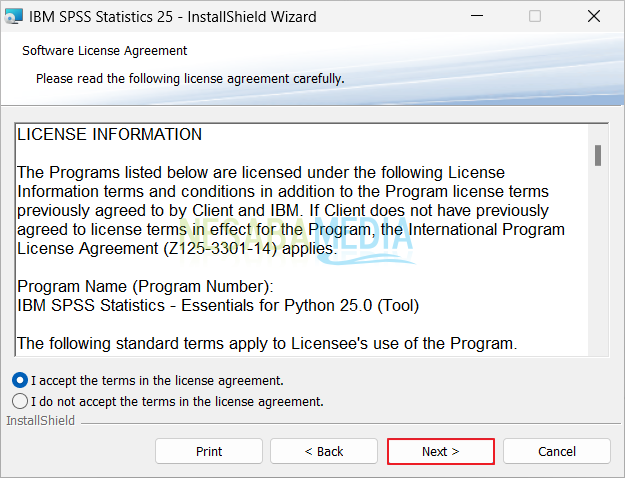Click the Next > button
Viewport: 625px width, 478px height.
[x=441, y=451]
